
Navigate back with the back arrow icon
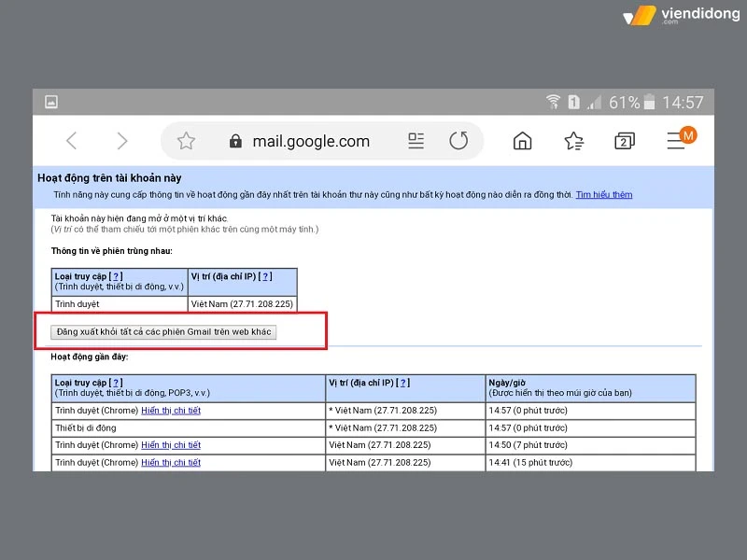[x=71, y=140]
